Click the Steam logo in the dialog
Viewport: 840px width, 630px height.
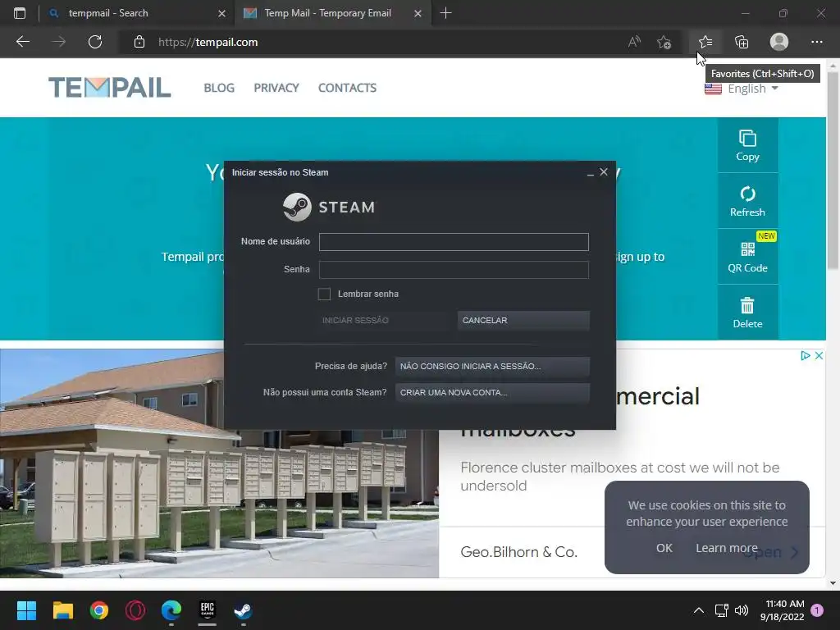point(329,207)
